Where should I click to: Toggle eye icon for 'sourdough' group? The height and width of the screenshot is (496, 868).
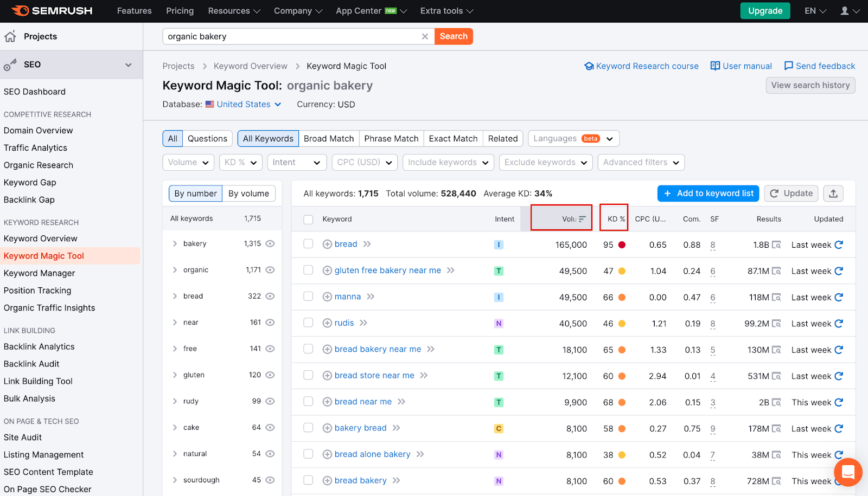click(x=270, y=480)
